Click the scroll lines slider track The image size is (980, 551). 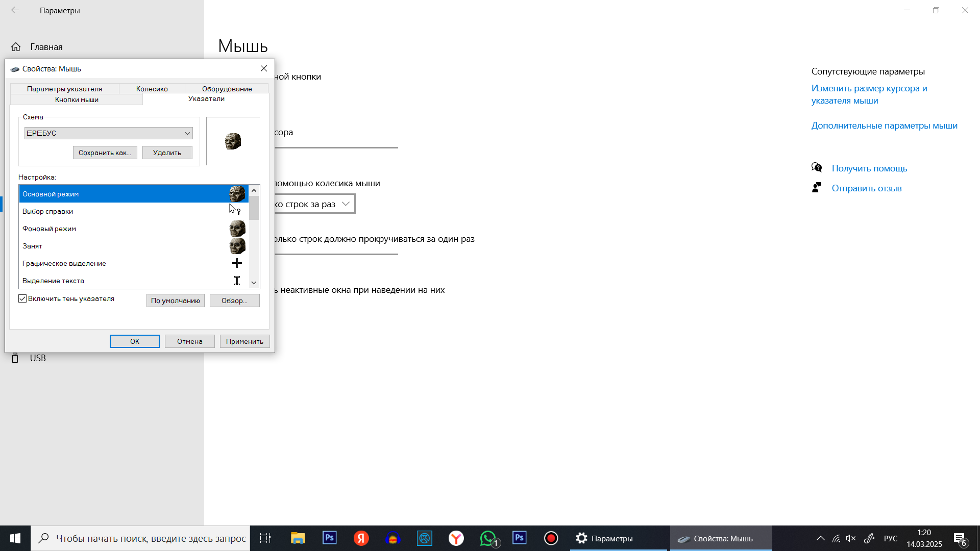pos(336,254)
